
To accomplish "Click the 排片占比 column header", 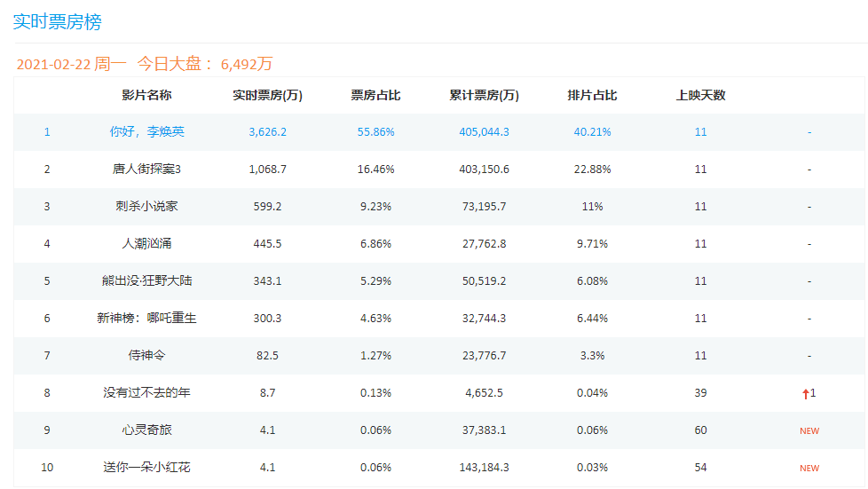I will point(592,95).
